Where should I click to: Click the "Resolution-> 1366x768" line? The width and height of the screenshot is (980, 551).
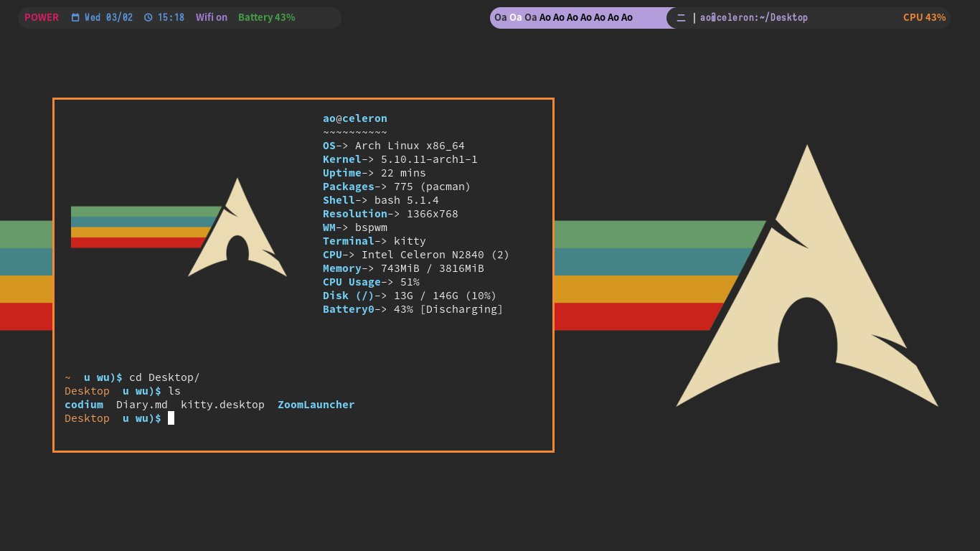click(390, 214)
